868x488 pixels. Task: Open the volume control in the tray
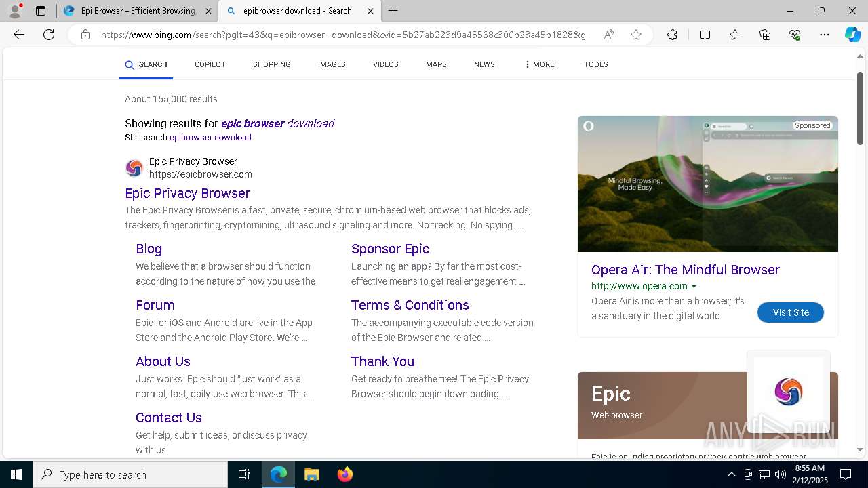[x=781, y=474]
